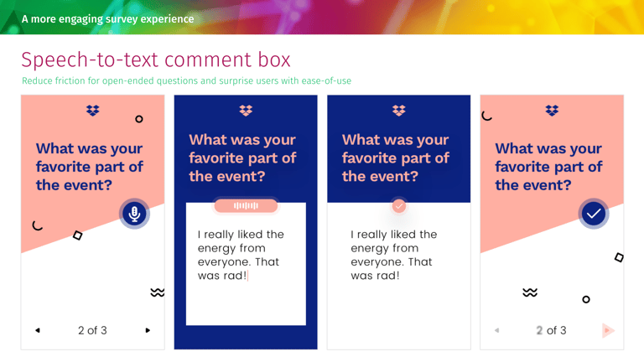Screen dimensions: 644x362
Task: Click the Dropbox logo on first card
Action: point(92,111)
